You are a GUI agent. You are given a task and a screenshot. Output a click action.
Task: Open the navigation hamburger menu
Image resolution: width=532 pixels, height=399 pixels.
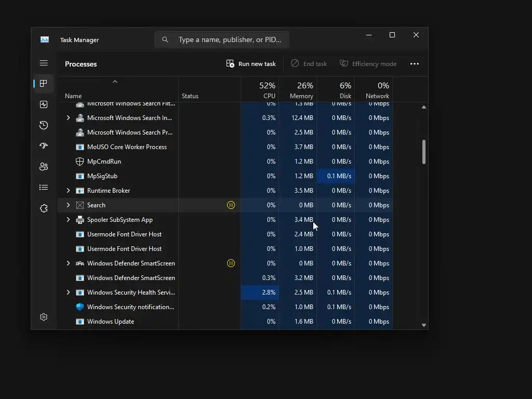tap(44, 63)
